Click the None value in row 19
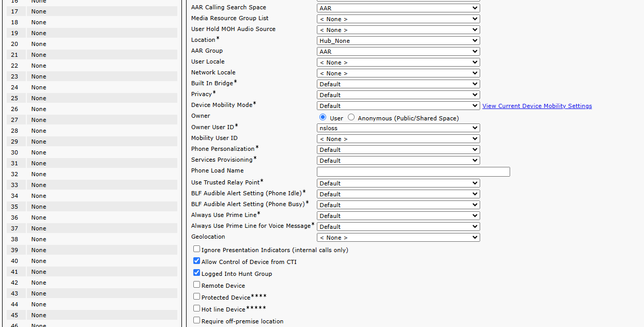The width and height of the screenshot is (644, 327). pos(39,33)
